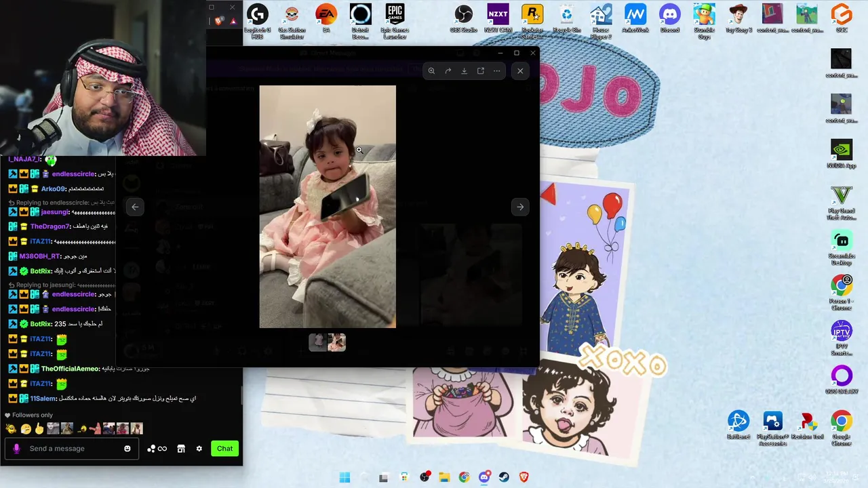This screenshot has width=868, height=488.
Task: Open IPTV Smarters desktop shortcut
Action: coord(842,338)
